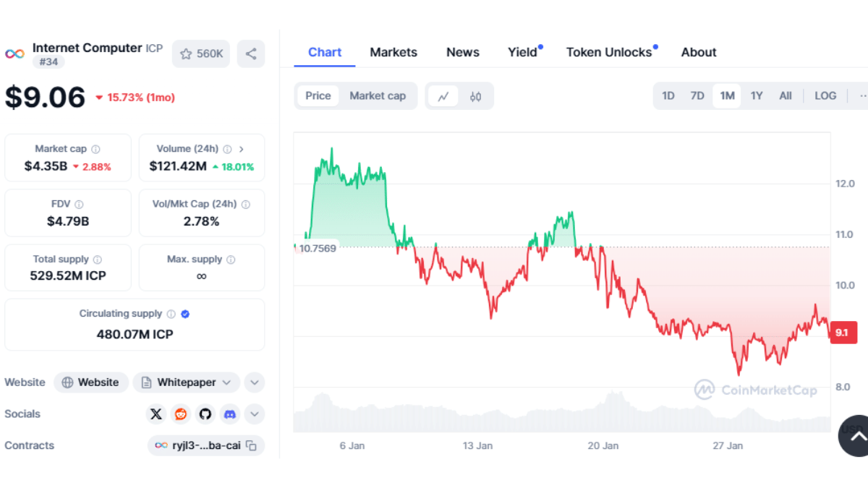Screen dimensions: 868x488
Task: Expand more socials chevron
Action: click(x=255, y=414)
